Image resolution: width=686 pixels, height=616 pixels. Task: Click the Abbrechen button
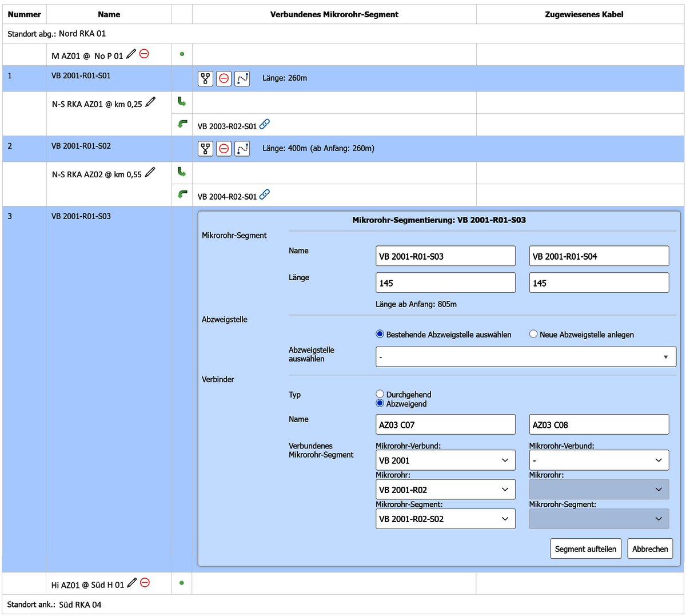click(650, 549)
